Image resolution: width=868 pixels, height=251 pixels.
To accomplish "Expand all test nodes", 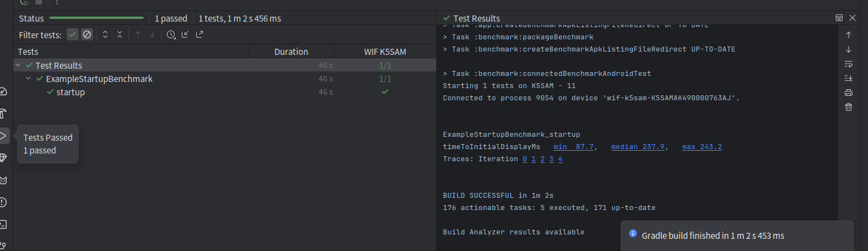I will coord(105,34).
